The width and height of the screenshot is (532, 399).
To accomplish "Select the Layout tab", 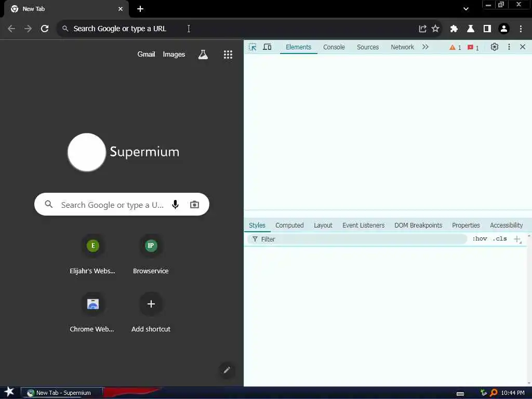I will (x=323, y=225).
